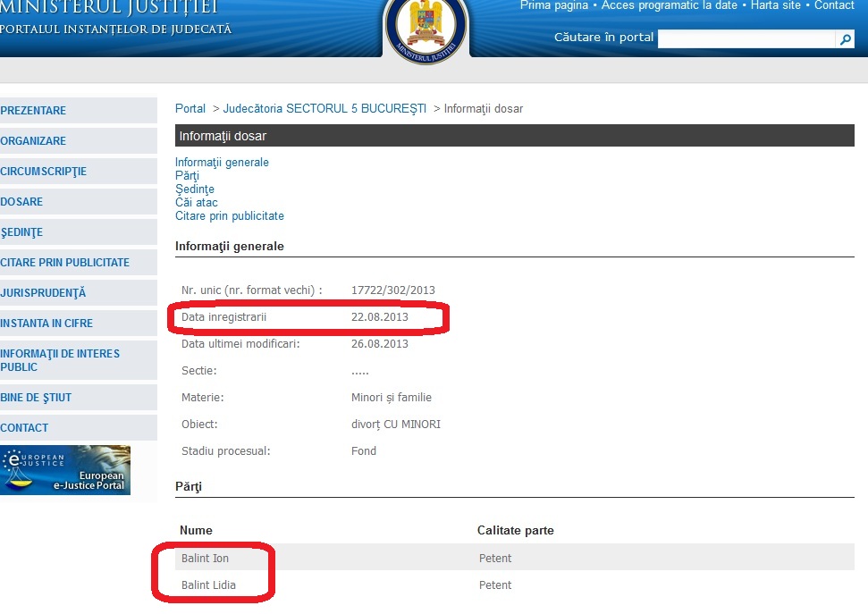
Task: Open Portal in the breadcrumb trail
Action: point(190,108)
